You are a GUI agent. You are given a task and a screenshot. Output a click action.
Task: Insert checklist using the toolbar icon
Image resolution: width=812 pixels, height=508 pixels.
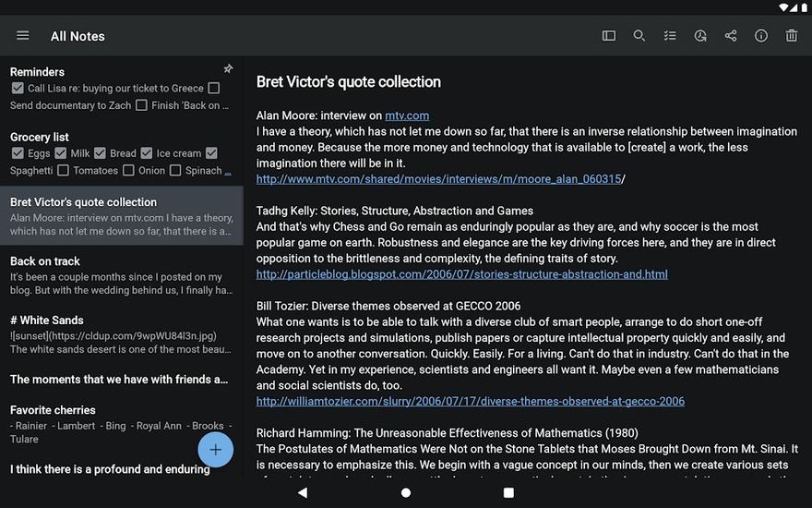pyautogui.click(x=670, y=35)
